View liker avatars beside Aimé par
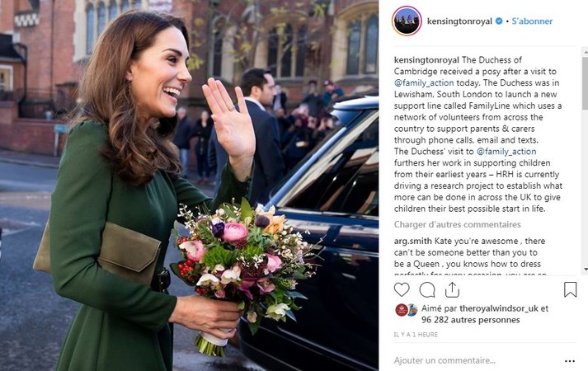Viewport: 588px width, 371px height. 407,310
